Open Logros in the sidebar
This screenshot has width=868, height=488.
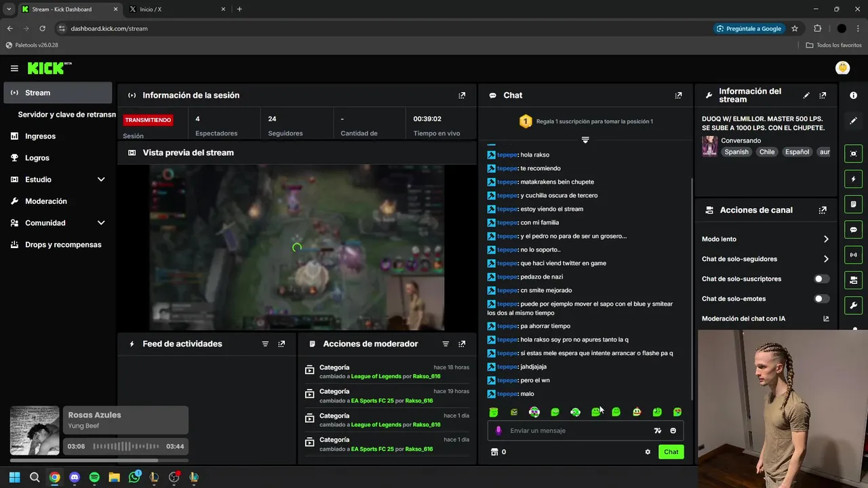(x=58, y=158)
